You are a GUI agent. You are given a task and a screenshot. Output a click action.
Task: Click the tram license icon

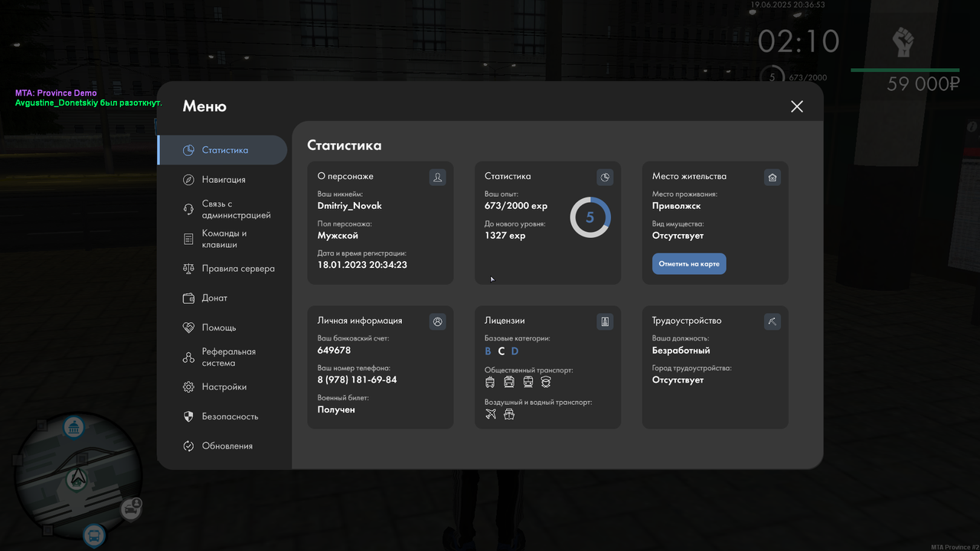coord(509,382)
